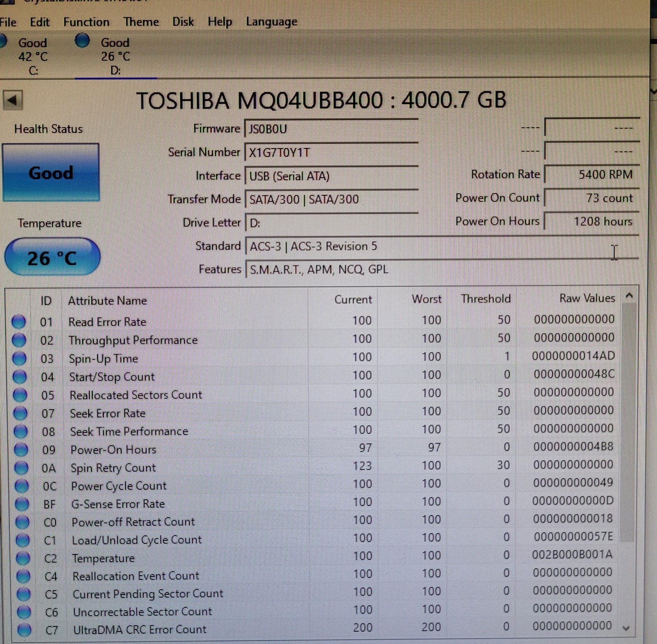Click the Serial Number field
This screenshot has width=657, height=644.
click(331, 152)
